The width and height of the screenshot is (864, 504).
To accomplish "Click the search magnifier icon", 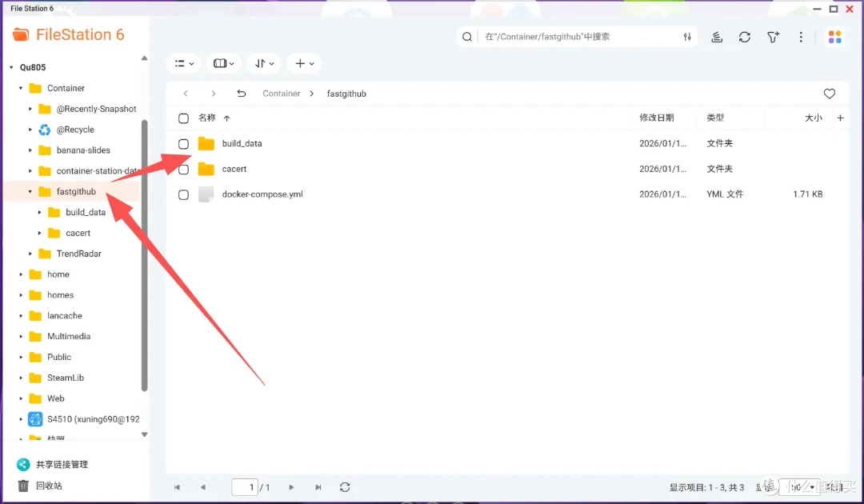I will [466, 37].
